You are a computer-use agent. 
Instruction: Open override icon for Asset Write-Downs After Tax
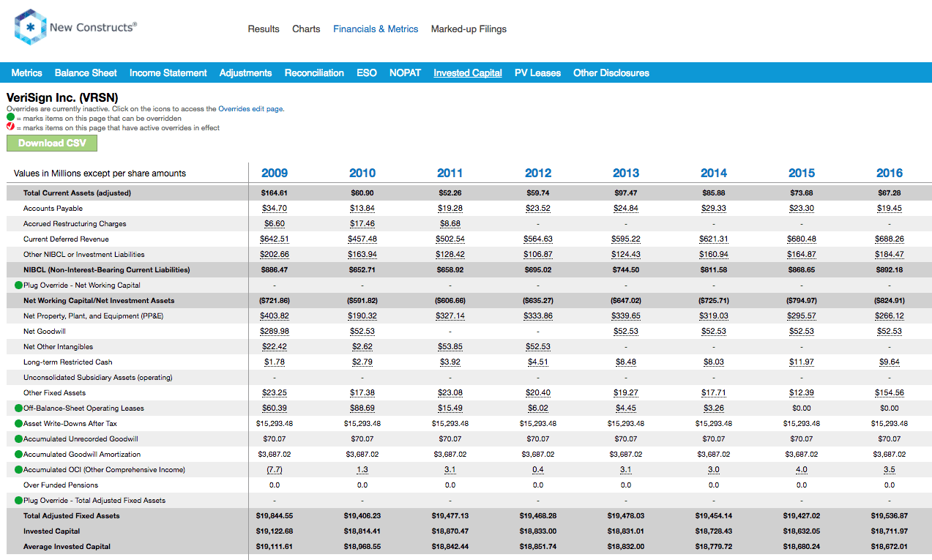click(x=18, y=423)
